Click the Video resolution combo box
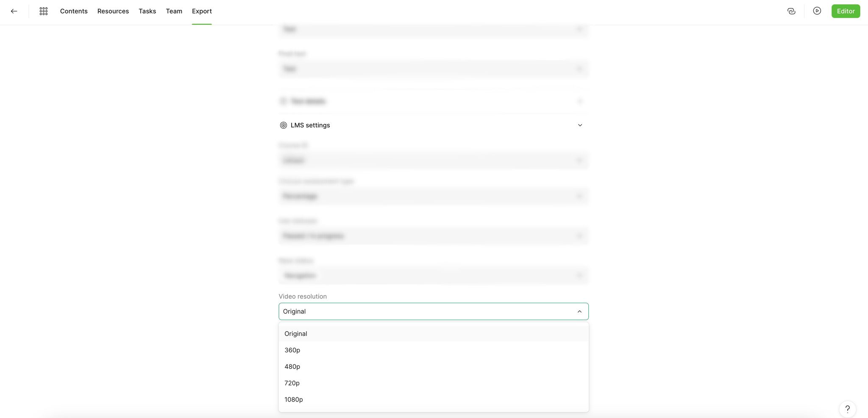868x418 pixels. (434, 312)
